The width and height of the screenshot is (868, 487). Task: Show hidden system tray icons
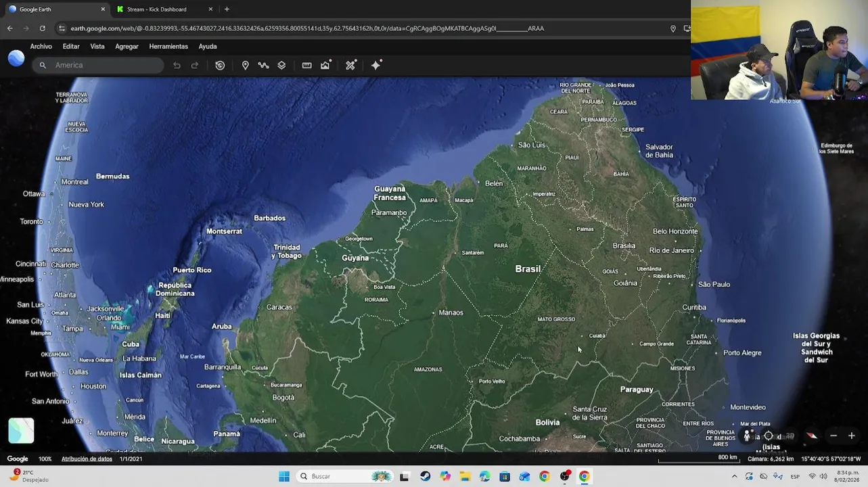point(734,477)
